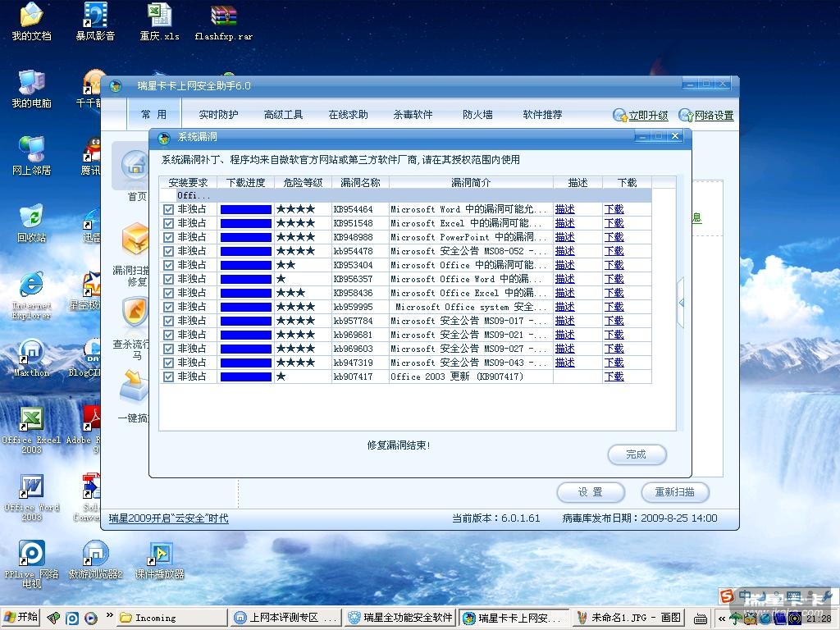Collapse the right side panel arrow
Viewport: 840px width, 630px height.
coord(681,303)
